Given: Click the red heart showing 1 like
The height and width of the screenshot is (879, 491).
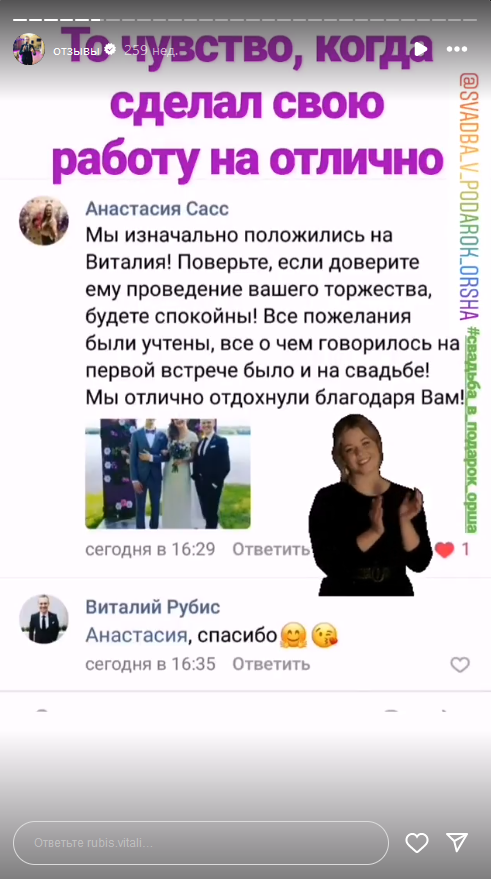Looking at the screenshot, I should point(444,550).
